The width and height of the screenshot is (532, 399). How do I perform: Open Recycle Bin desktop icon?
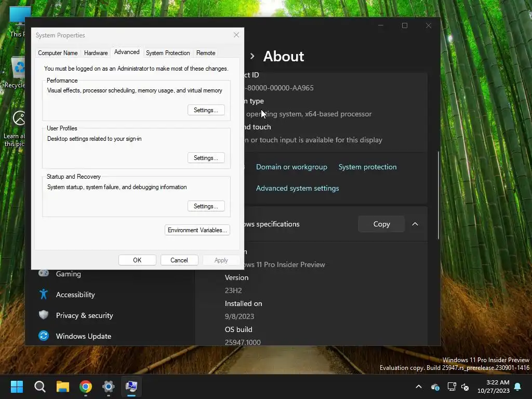(x=15, y=73)
